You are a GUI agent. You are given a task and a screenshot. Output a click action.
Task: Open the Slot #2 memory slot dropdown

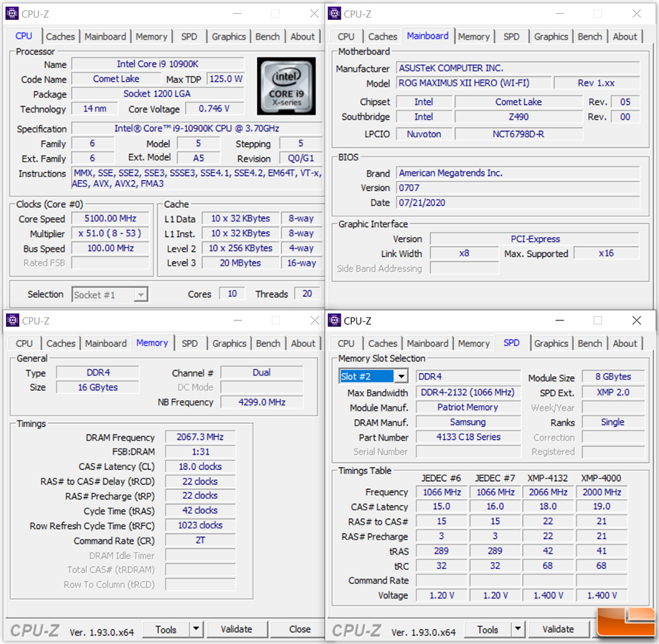point(401,376)
